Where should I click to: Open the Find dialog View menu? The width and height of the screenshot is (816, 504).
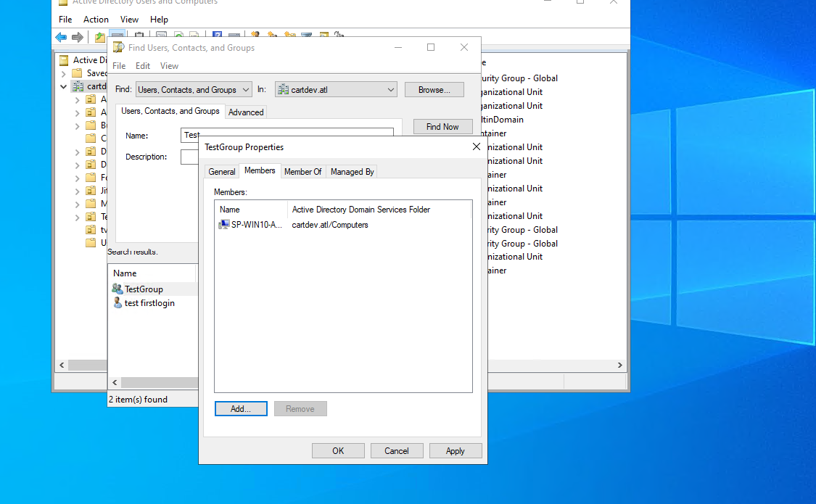pyautogui.click(x=169, y=65)
